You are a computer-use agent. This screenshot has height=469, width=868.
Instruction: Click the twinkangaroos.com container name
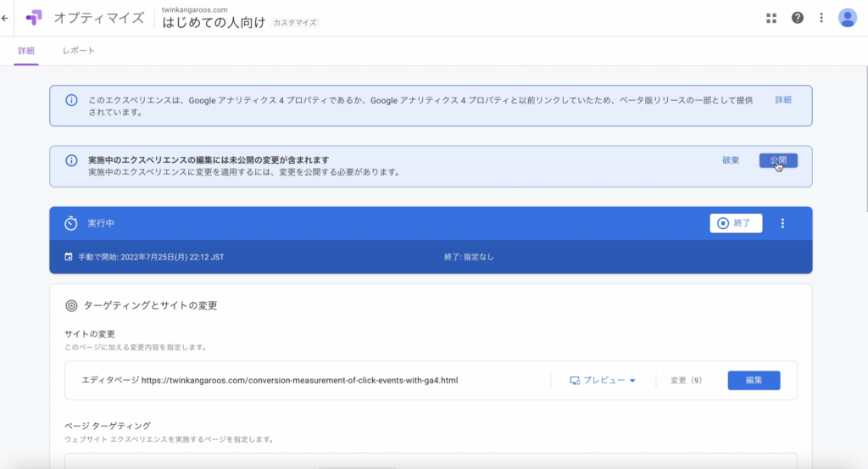coord(194,9)
